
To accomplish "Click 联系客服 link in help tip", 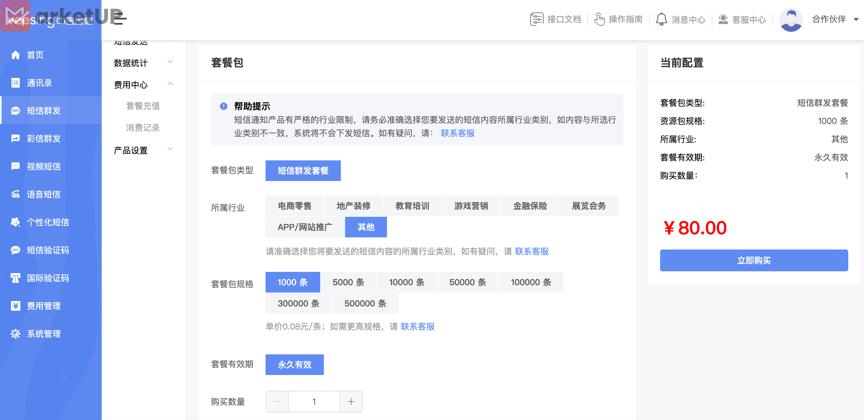I will pos(457,133).
